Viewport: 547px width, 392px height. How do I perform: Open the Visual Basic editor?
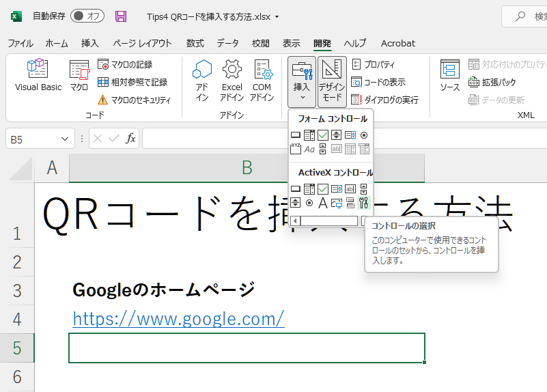38,75
